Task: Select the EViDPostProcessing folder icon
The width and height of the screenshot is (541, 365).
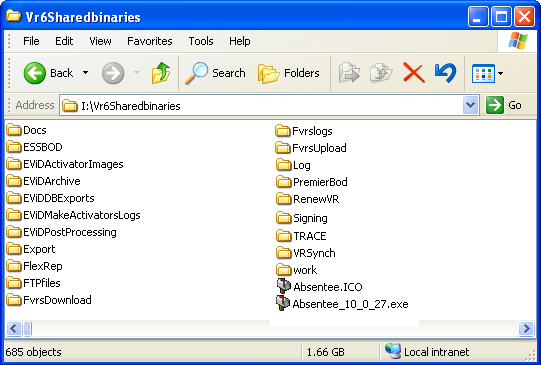Action: (14, 231)
